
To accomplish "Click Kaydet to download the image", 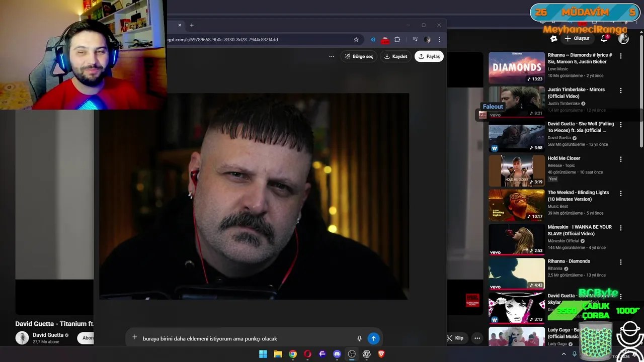I will click(x=395, y=56).
